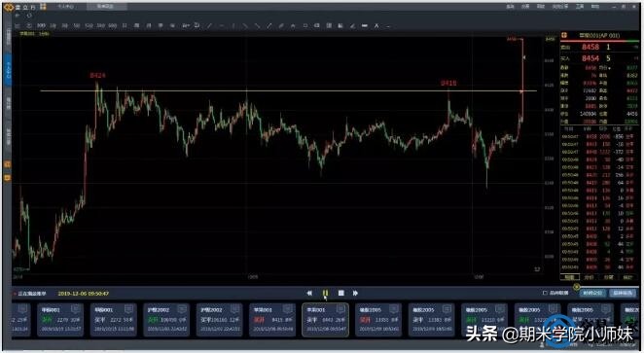Click the orange icon beside the quote panel title

click(564, 35)
